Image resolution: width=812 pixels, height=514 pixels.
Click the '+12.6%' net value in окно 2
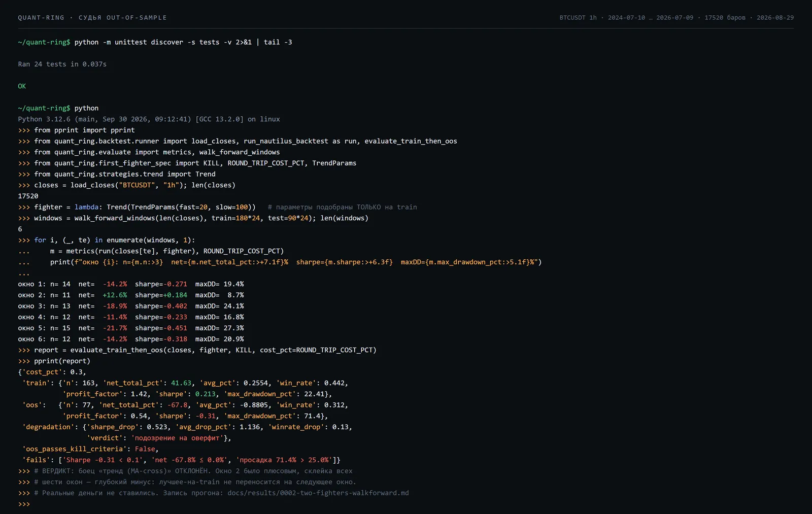tap(115, 295)
